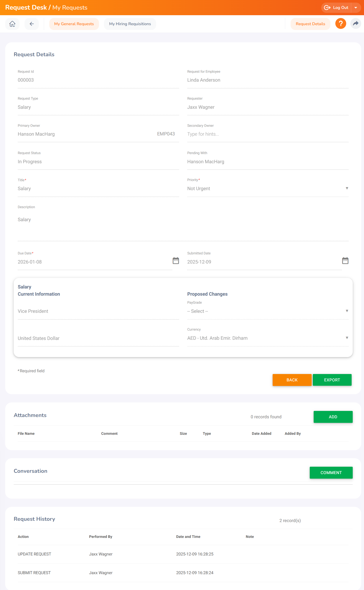Open the Priority dropdown
The image size is (364, 590).
point(267,188)
